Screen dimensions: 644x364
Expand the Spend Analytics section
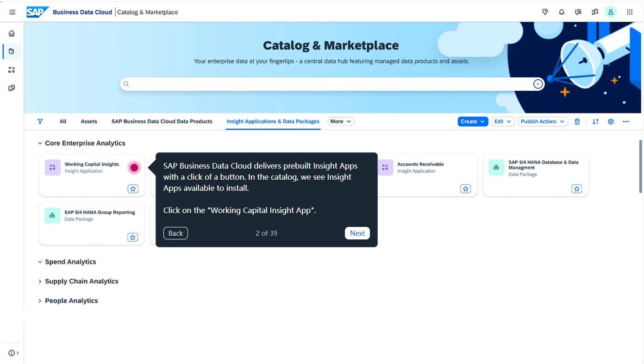click(40, 262)
